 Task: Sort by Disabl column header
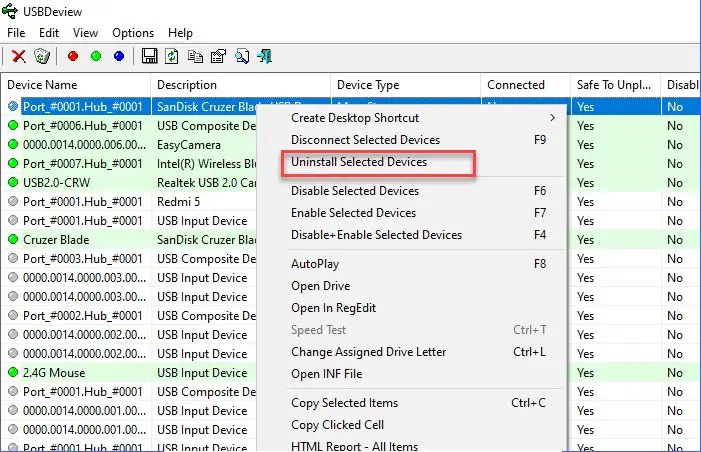(680, 85)
